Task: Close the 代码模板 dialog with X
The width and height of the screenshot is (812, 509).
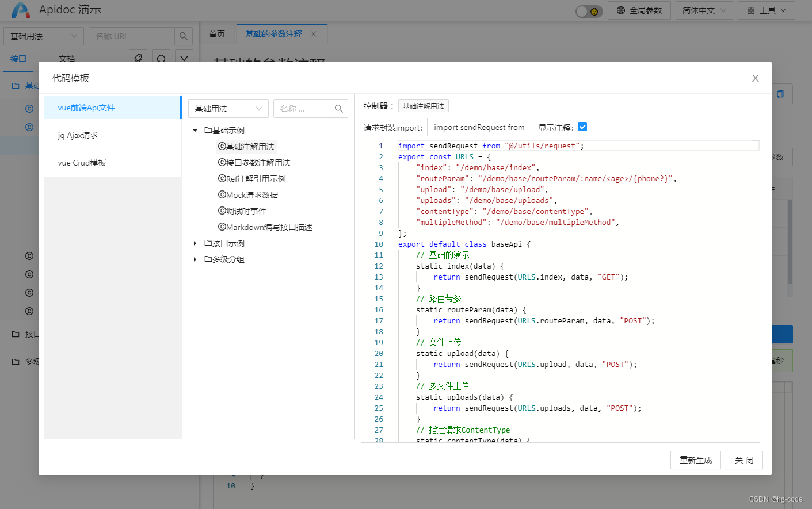Action: 755,78
